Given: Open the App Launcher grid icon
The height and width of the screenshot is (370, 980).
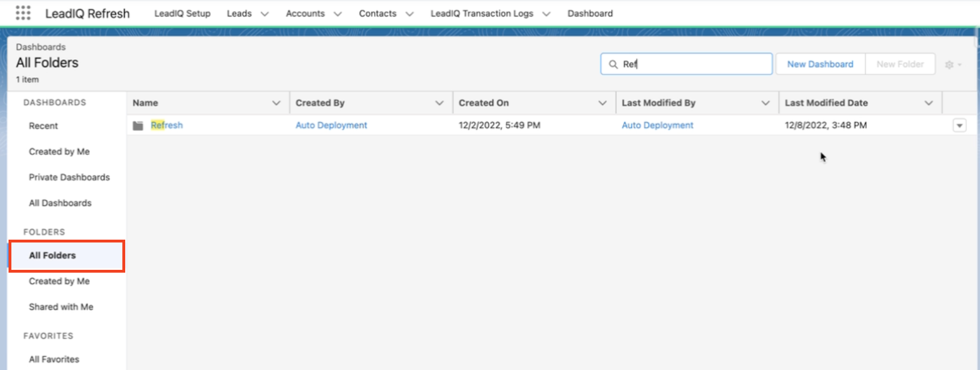Looking at the screenshot, I should (x=23, y=13).
